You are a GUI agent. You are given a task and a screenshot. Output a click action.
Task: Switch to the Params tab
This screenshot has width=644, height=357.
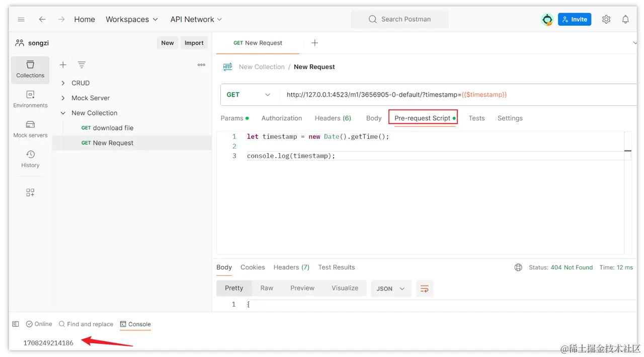(234, 118)
